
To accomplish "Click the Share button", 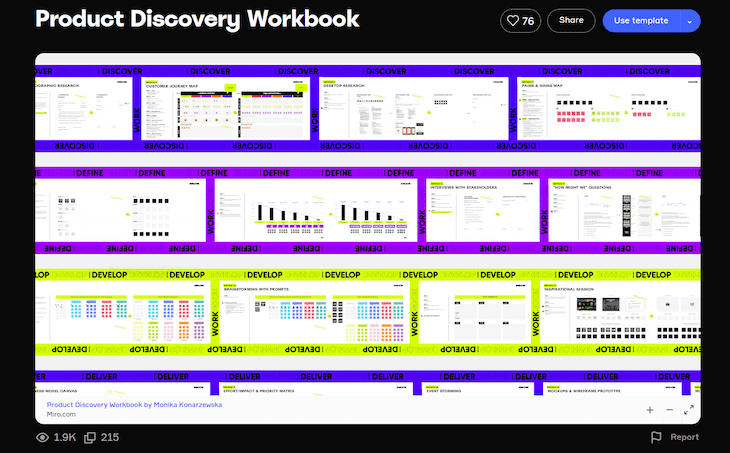I will tap(571, 20).
